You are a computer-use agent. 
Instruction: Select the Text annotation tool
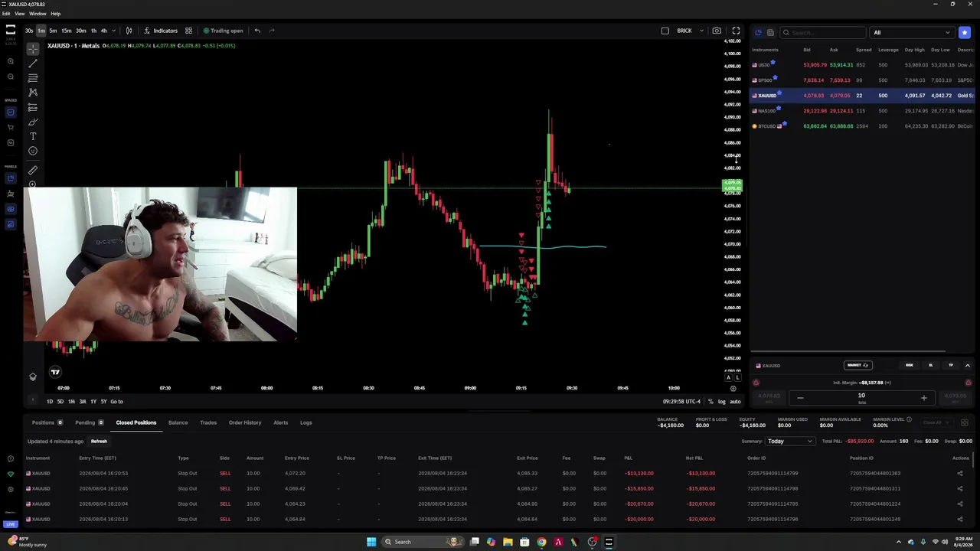(33, 136)
